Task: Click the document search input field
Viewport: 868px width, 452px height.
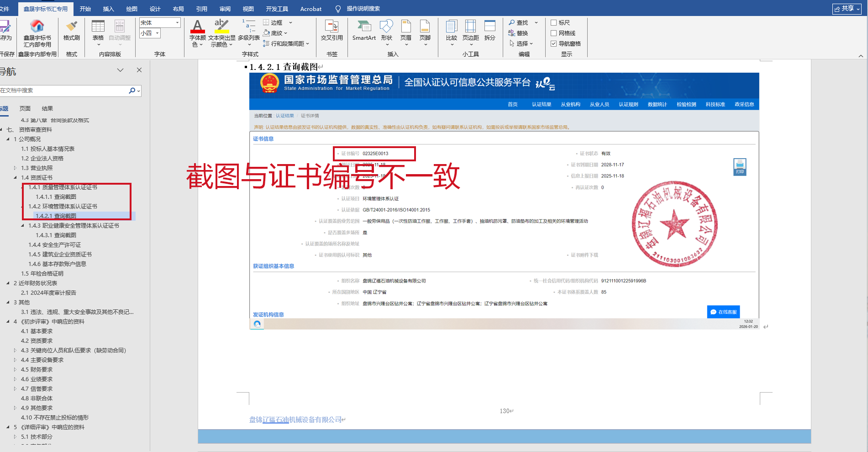Action: 64,90
